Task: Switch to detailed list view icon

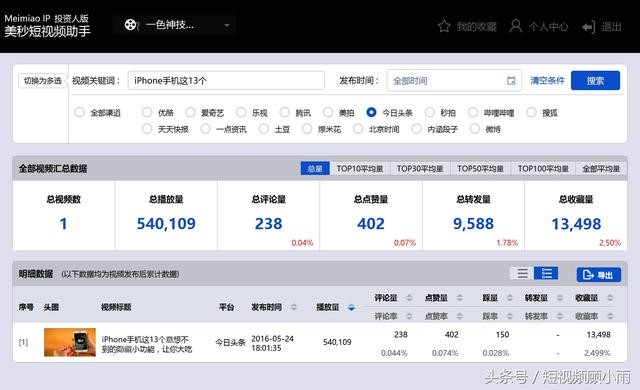Action: click(x=546, y=273)
